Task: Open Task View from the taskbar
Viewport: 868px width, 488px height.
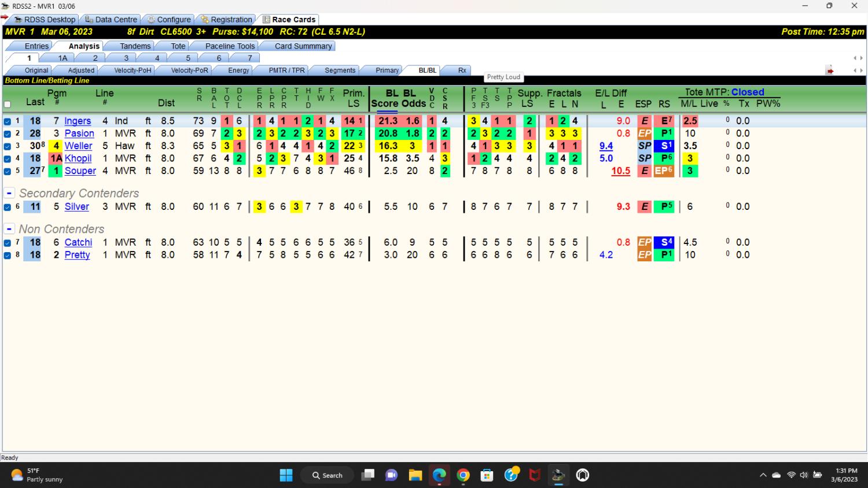Action: pyautogui.click(x=367, y=475)
